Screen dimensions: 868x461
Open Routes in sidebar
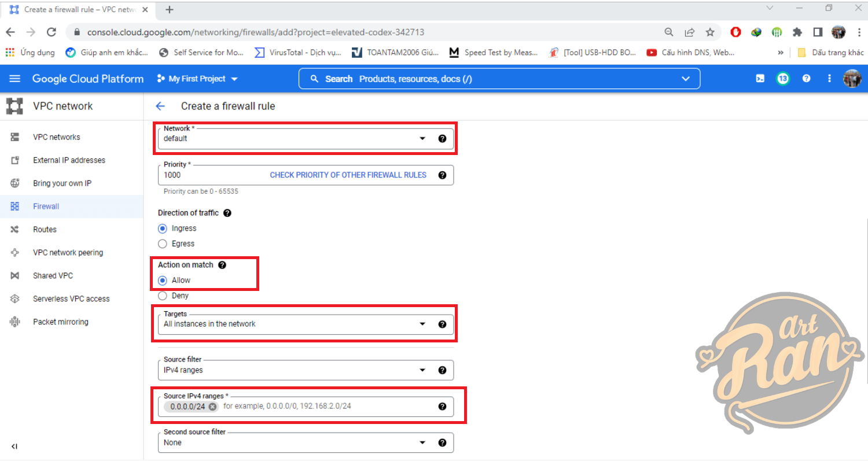(x=72, y=230)
